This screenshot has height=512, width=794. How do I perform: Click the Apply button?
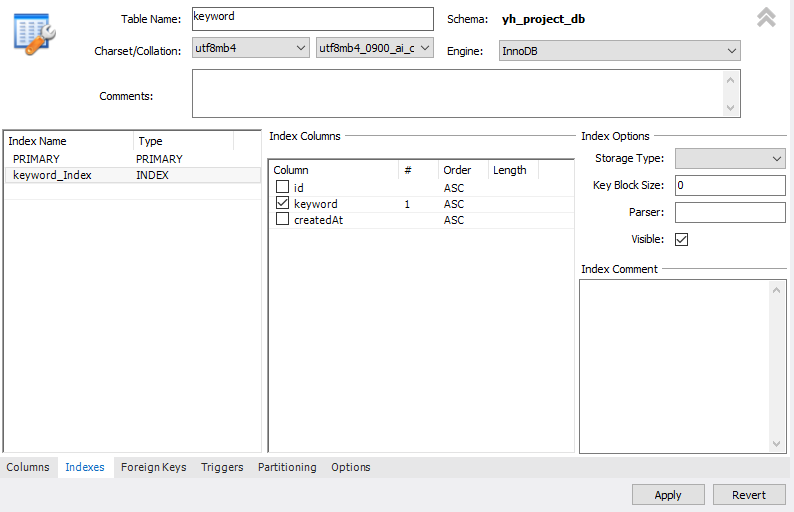[x=668, y=495]
